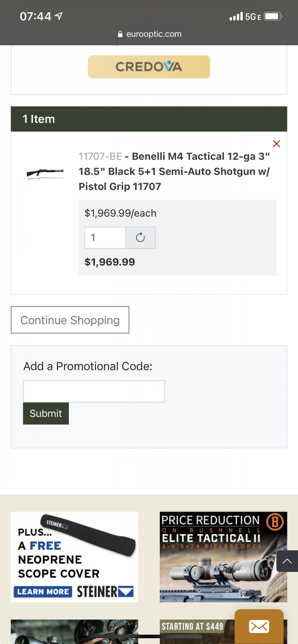The width and height of the screenshot is (298, 644).
Task: Tap the Benelli shotgun thumbnail image
Action: (45, 172)
